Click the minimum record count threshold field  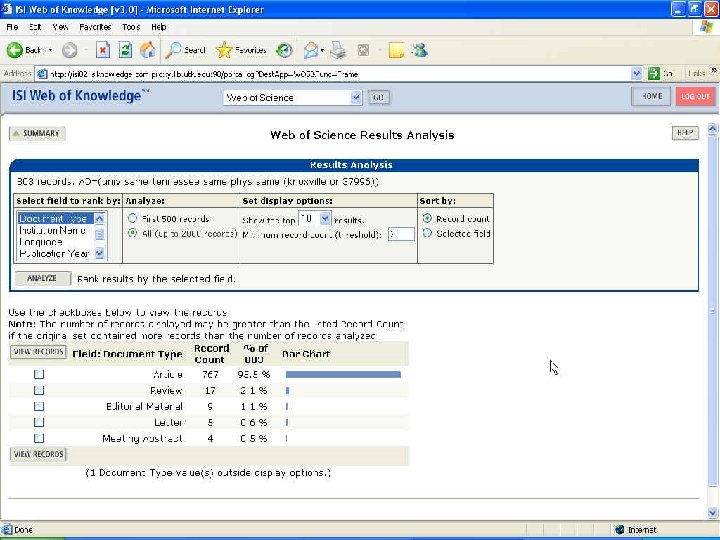pyautogui.click(x=401, y=234)
